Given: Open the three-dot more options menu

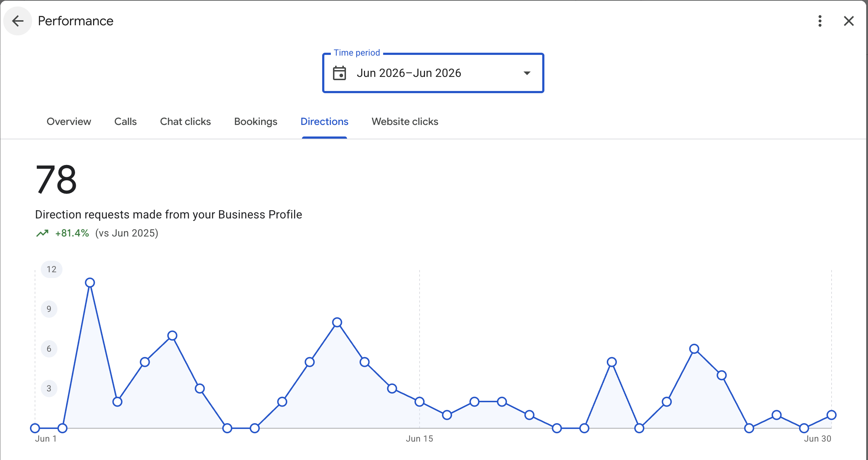Looking at the screenshot, I should pos(820,21).
